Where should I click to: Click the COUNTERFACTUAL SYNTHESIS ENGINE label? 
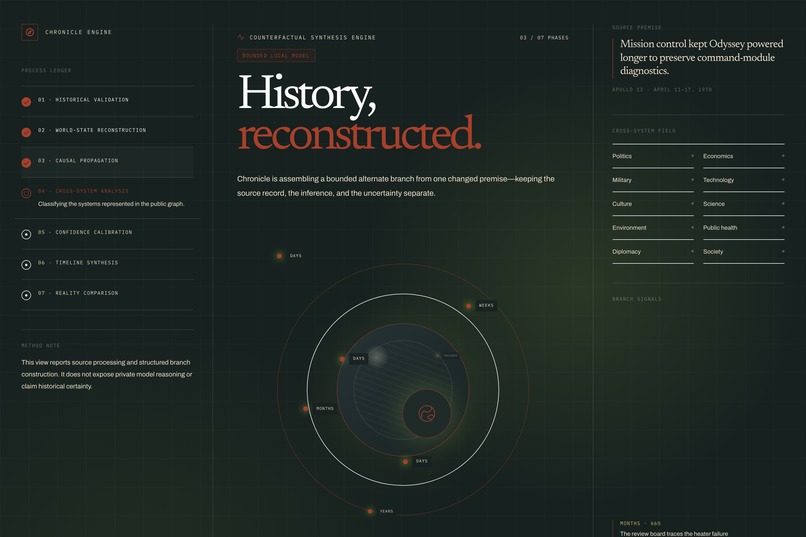point(313,38)
